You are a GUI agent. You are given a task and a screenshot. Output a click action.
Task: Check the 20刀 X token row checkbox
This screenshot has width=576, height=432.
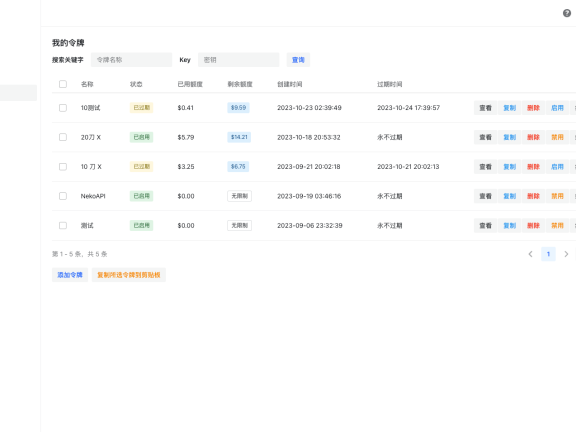pyautogui.click(x=63, y=137)
